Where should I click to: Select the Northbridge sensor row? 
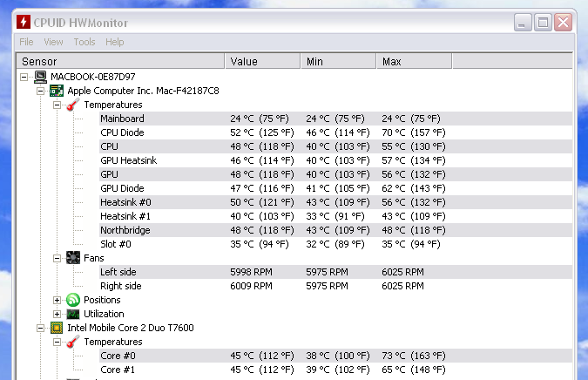coord(335,230)
